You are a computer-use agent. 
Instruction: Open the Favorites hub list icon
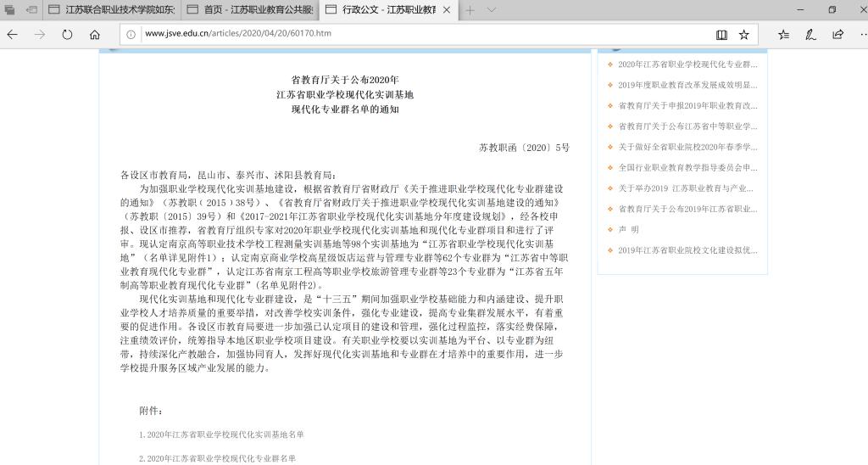click(x=783, y=35)
